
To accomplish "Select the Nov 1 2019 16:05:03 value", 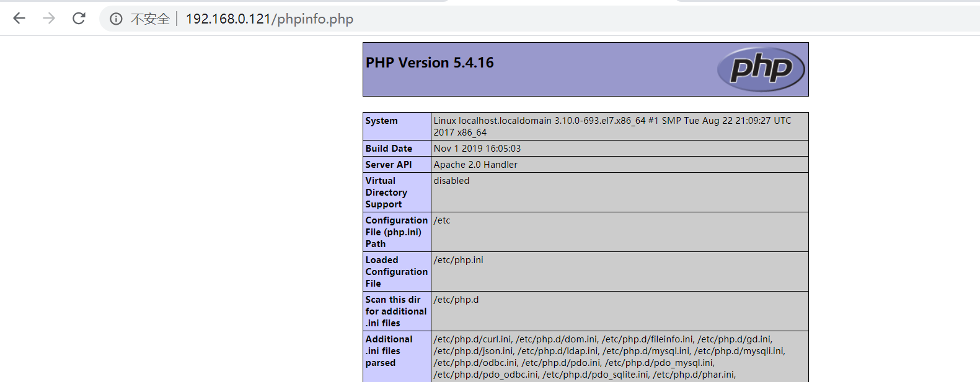I will [477, 149].
